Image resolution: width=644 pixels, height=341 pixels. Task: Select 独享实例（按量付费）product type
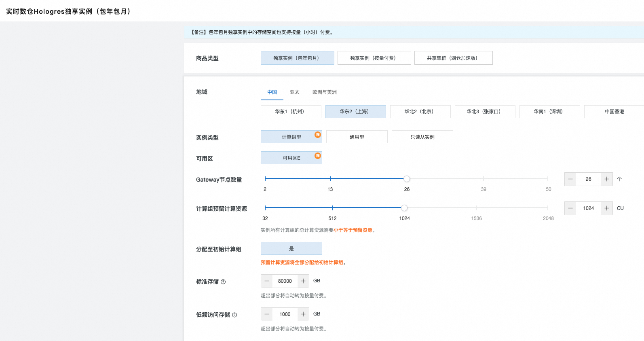[374, 58]
